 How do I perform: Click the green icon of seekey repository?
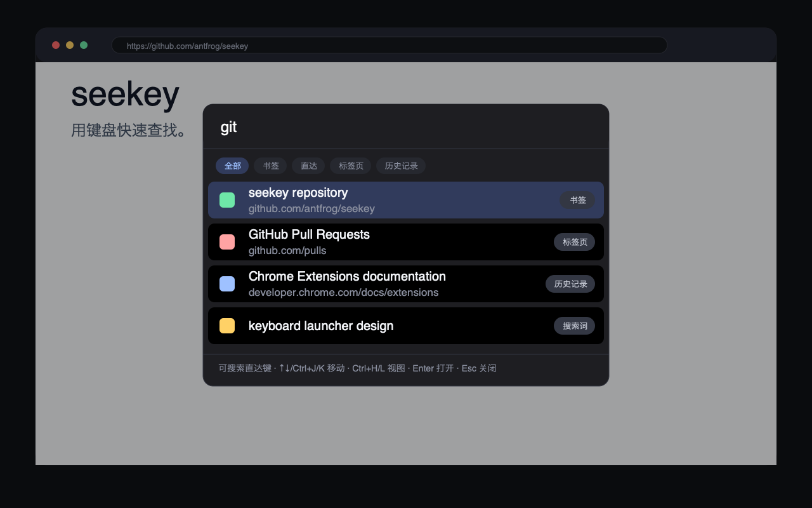227,200
